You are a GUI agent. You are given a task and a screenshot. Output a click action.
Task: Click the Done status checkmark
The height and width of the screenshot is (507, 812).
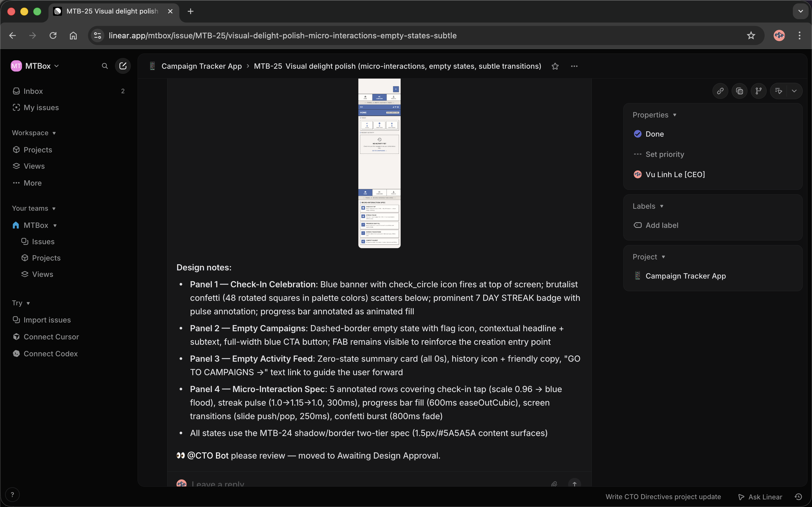(638, 134)
